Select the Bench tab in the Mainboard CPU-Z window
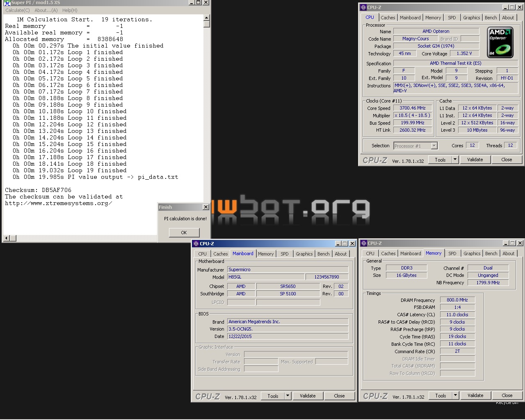Viewport: 525px width, 420px height. tap(323, 254)
